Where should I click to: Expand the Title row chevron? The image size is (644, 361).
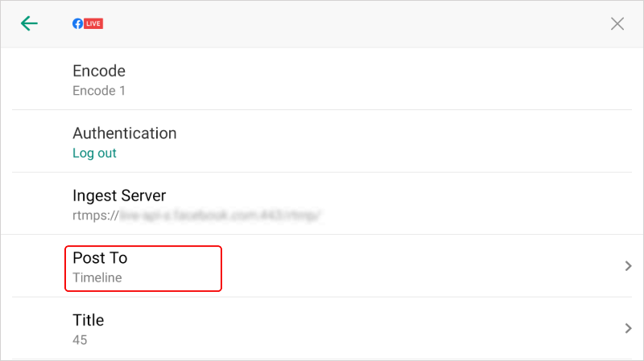[629, 328]
